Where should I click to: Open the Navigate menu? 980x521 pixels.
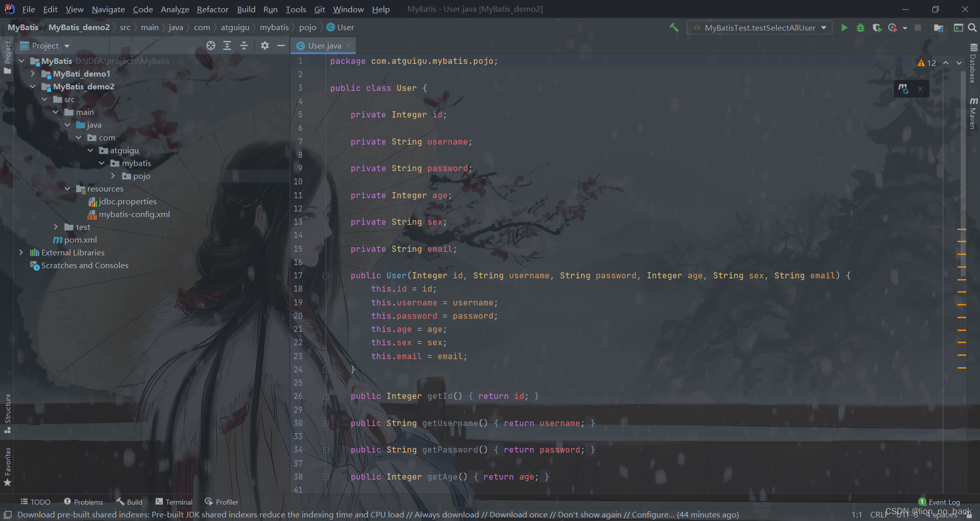click(108, 9)
